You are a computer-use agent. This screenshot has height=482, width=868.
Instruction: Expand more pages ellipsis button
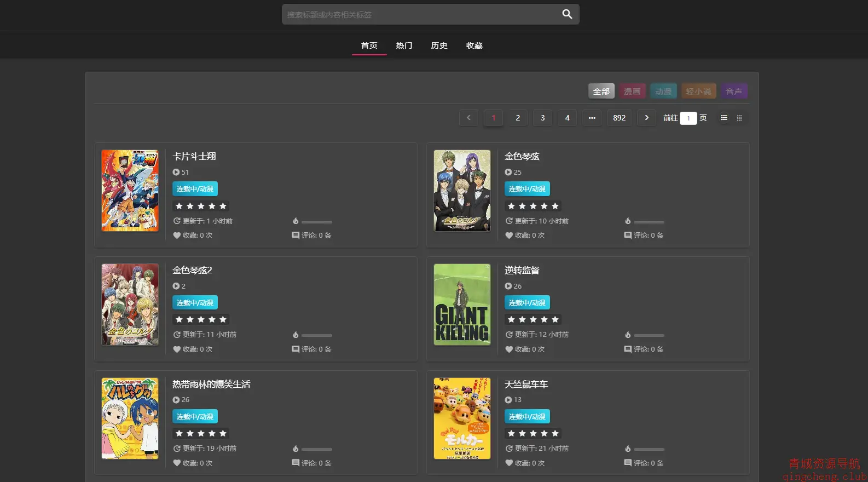pyautogui.click(x=592, y=118)
